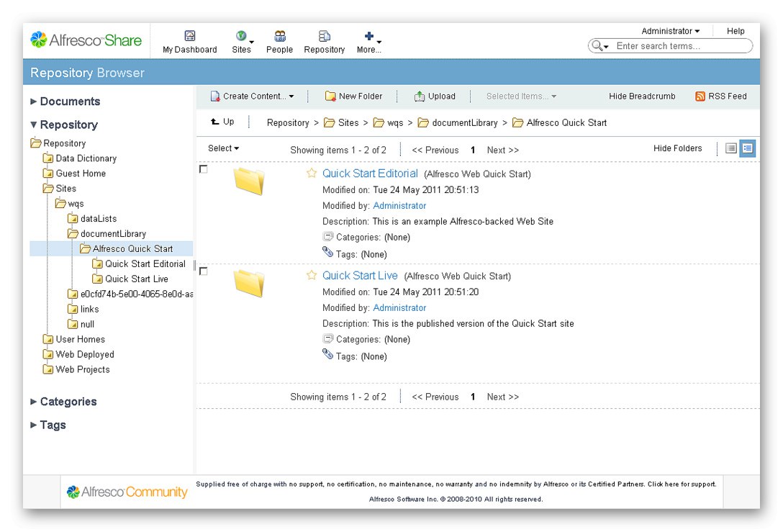
Task: Open Administrator link under Quick Start Editorial
Action: (x=399, y=206)
